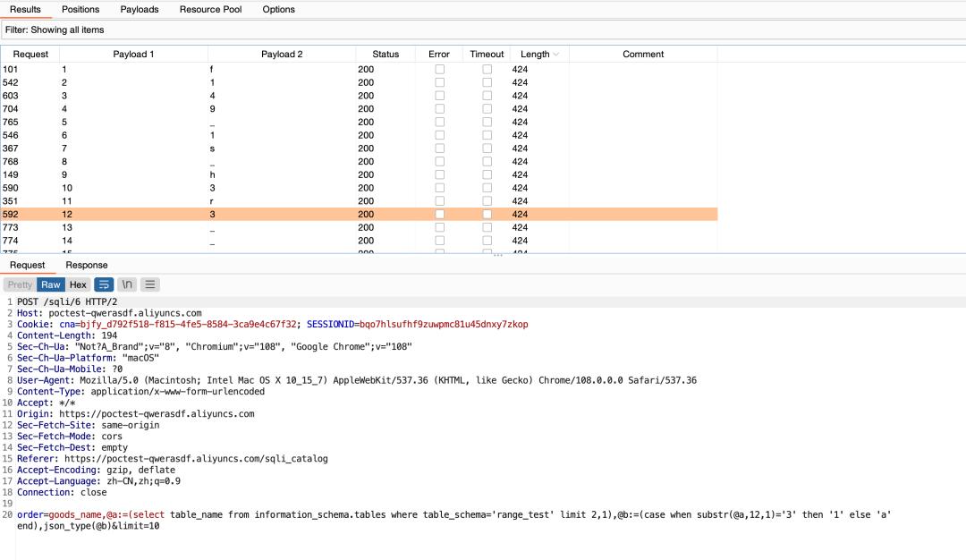Click the SESSIONID cookie value
This screenshot has height=560, width=966.
[444, 324]
